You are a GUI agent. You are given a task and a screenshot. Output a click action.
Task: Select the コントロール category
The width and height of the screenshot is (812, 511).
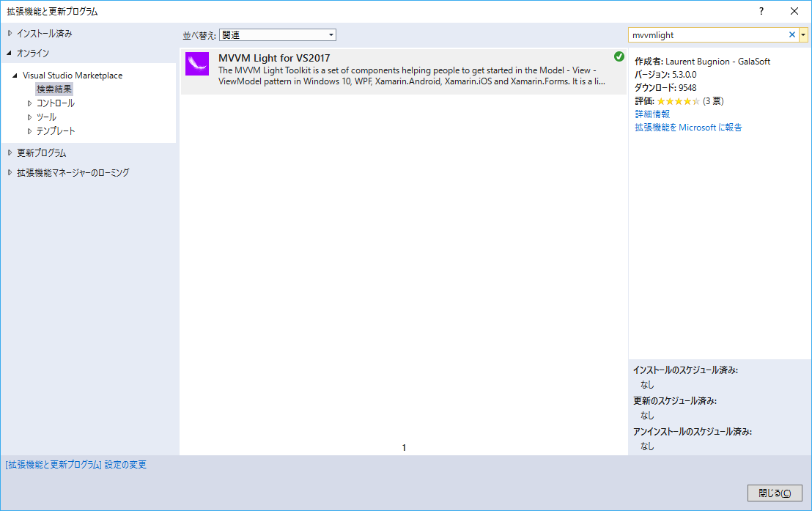56,103
